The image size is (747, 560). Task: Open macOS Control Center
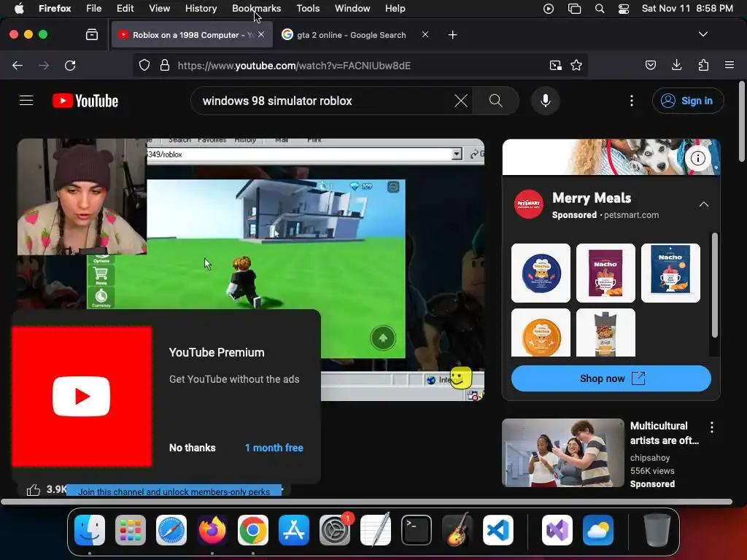[624, 9]
